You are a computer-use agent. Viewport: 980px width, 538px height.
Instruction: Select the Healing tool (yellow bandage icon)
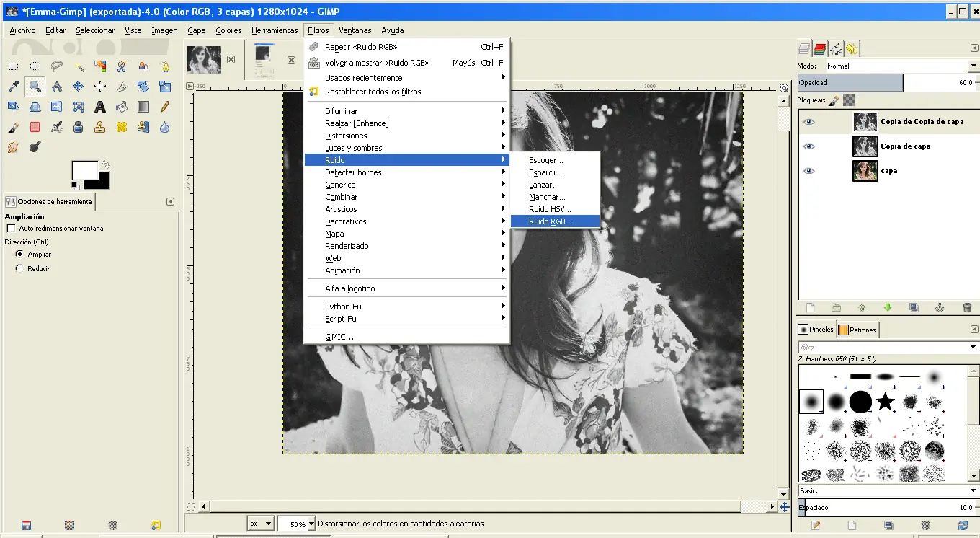[x=121, y=127]
